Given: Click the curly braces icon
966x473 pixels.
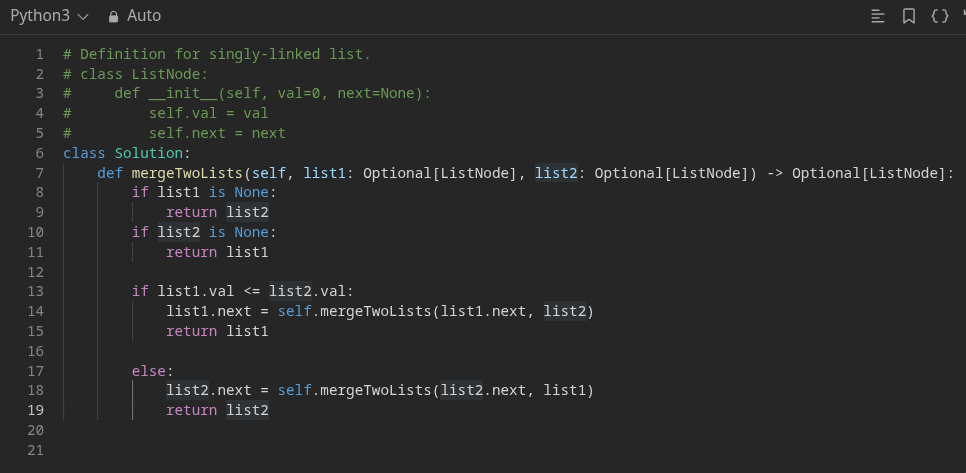Looking at the screenshot, I should (x=940, y=17).
